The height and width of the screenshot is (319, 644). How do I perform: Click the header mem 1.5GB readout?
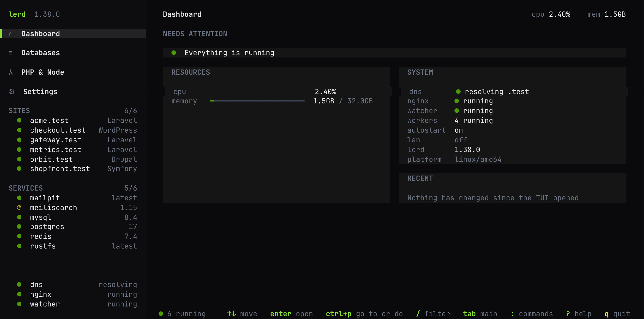click(606, 14)
